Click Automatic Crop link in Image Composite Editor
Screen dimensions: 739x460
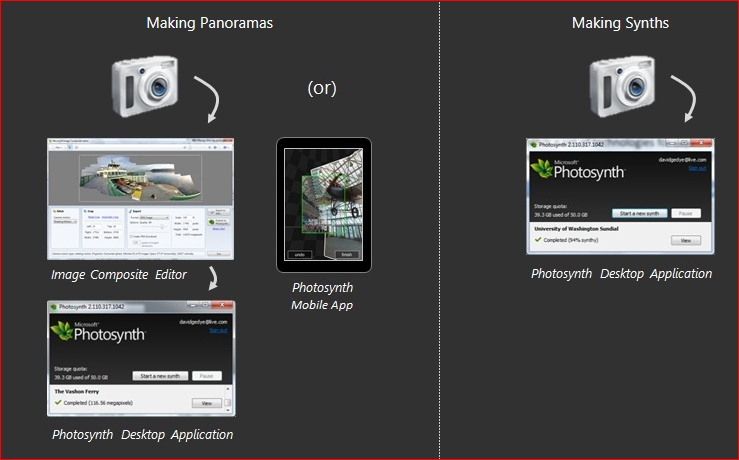coord(110,217)
